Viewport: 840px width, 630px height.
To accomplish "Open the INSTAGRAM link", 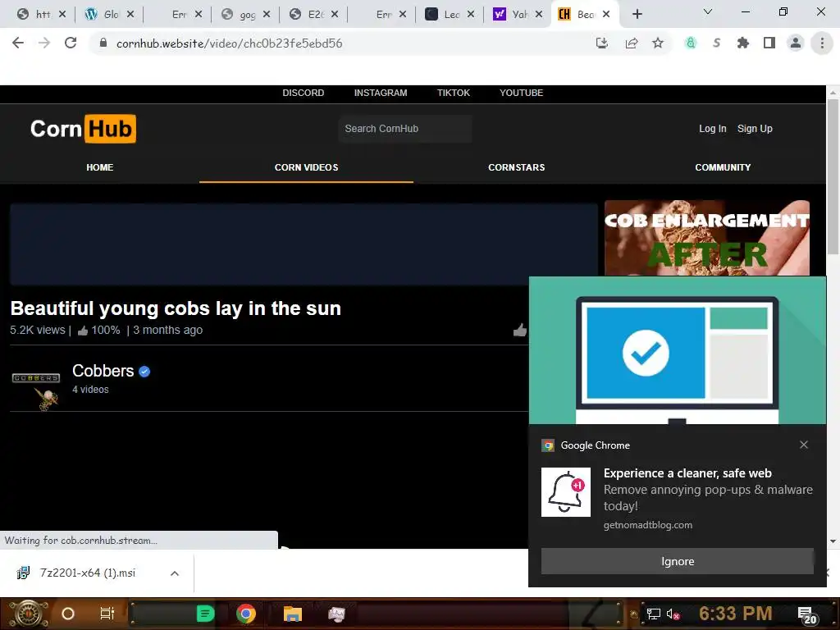I will (381, 93).
